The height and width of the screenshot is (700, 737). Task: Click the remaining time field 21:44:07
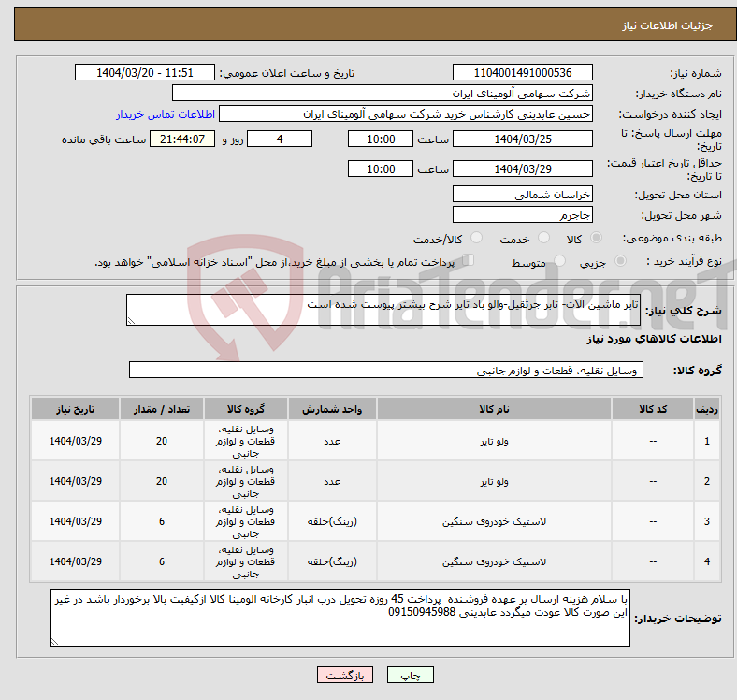[182, 139]
